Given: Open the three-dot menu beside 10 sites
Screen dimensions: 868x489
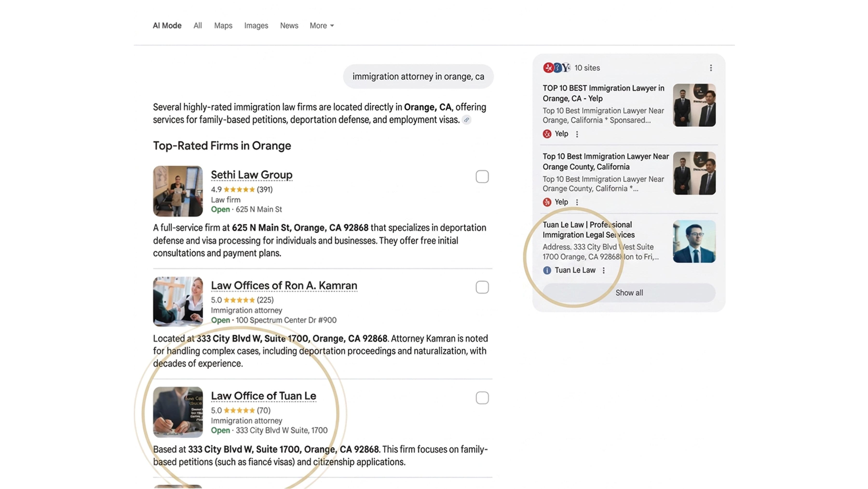Looking at the screenshot, I should coord(711,68).
